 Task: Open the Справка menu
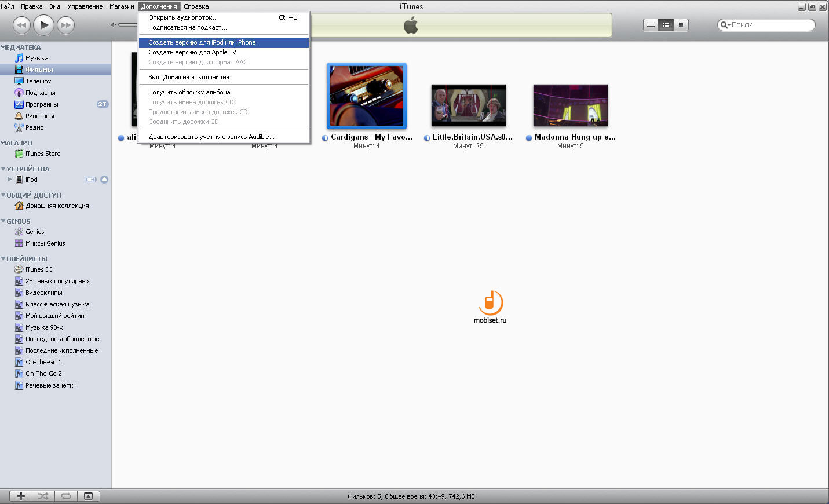tap(196, 6)
